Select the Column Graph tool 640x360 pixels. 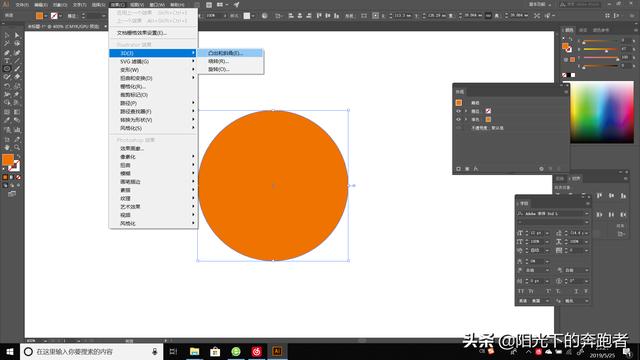click(x=17, y=130)
